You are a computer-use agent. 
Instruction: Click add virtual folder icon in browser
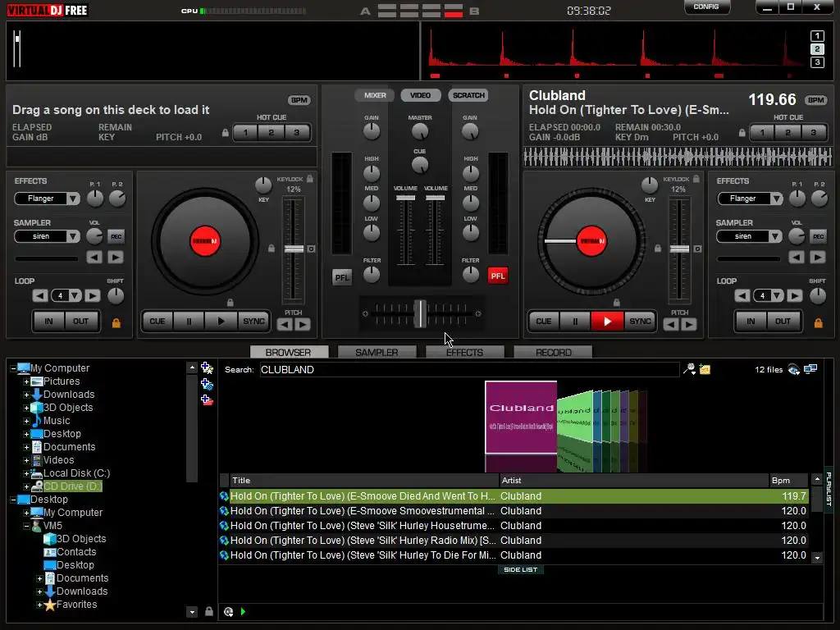click(x=207, y=368)
